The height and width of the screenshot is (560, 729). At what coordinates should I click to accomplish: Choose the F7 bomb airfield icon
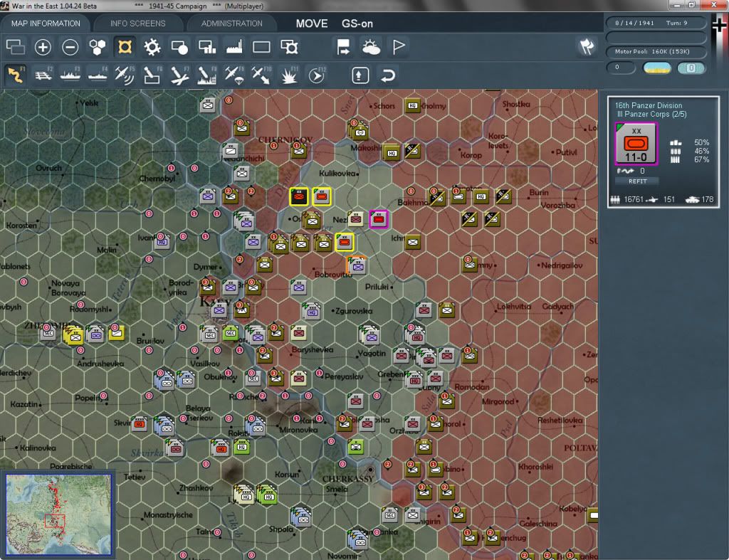[x=179, y=75]
